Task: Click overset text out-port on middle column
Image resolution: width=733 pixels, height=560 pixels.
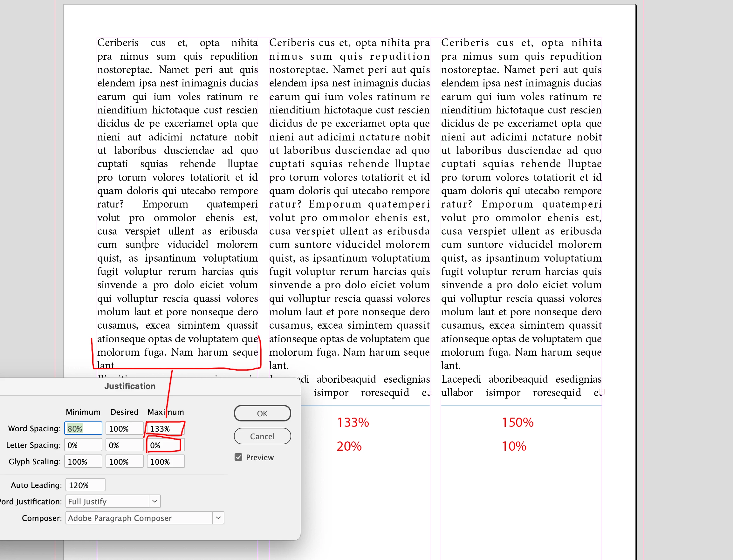Action: click(x=430, y=392)
